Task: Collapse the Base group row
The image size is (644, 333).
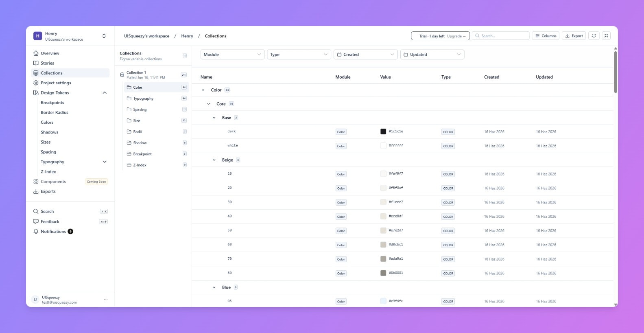Action: (x=214, y=118)
